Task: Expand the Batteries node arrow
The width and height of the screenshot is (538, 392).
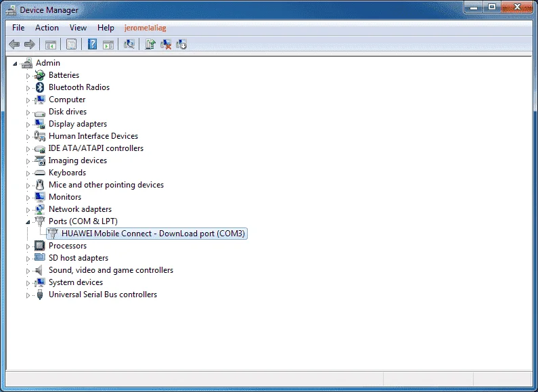Action: [28, 76]
